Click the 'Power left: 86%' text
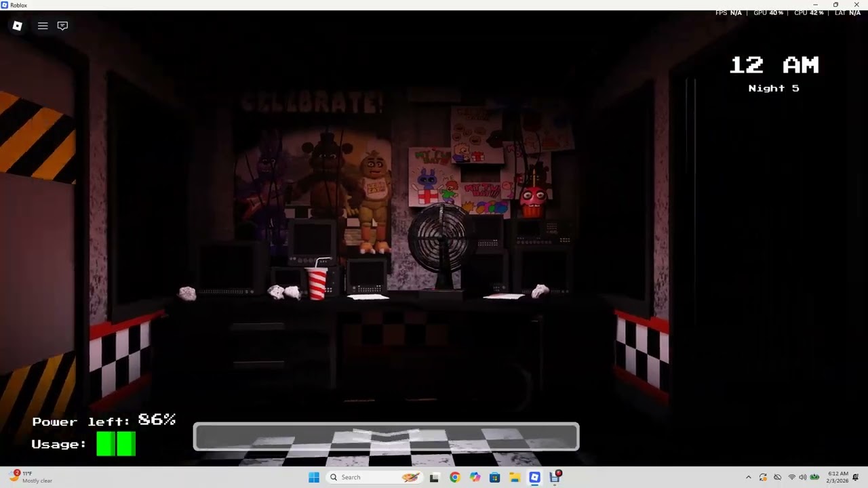868x488 pixels. tap(104, 420)
